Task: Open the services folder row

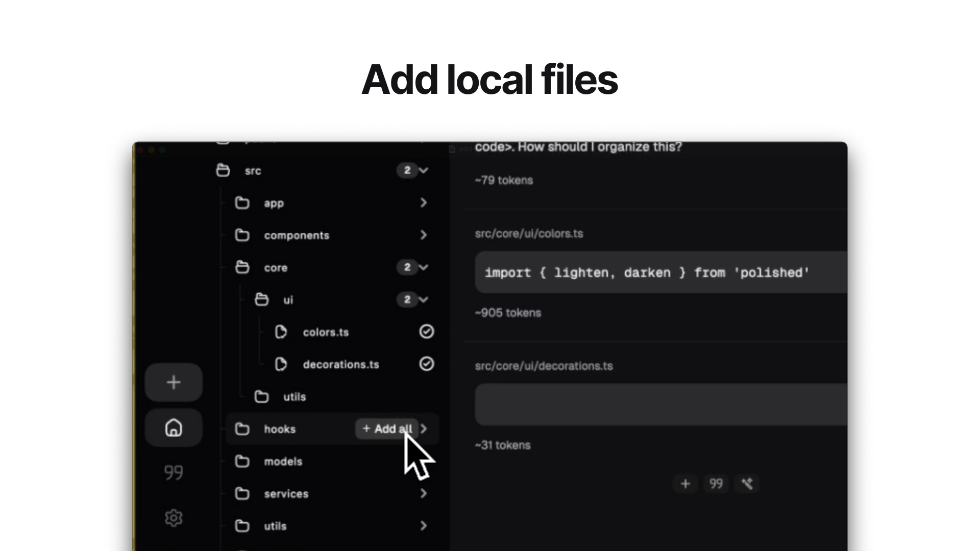Action: (x=286, y=493)
